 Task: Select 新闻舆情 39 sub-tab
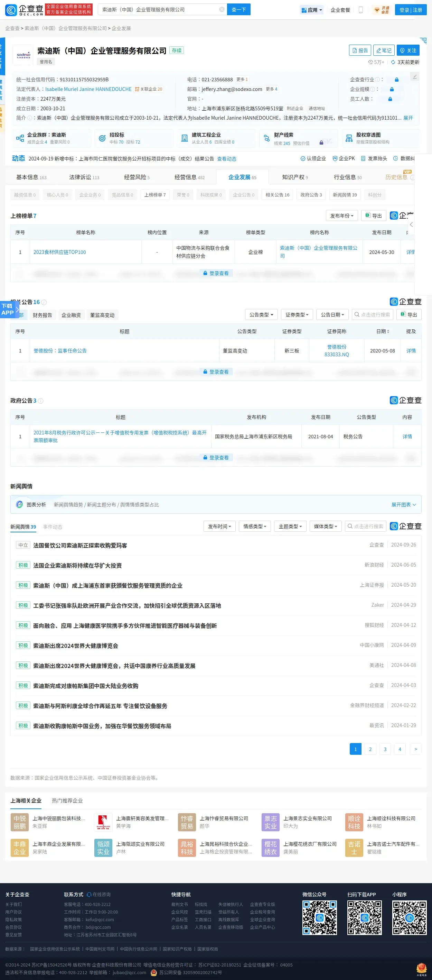coord(345,195)
